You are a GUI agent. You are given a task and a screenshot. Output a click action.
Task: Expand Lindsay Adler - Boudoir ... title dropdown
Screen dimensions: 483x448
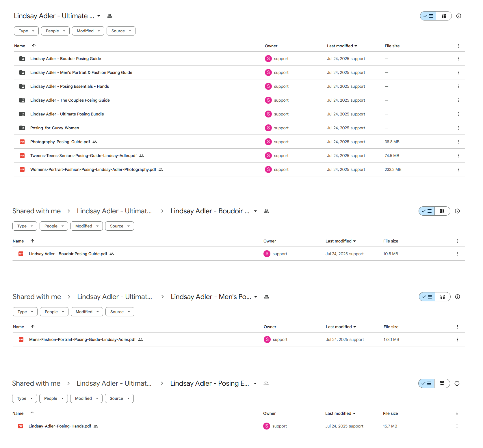pos(255,211)
